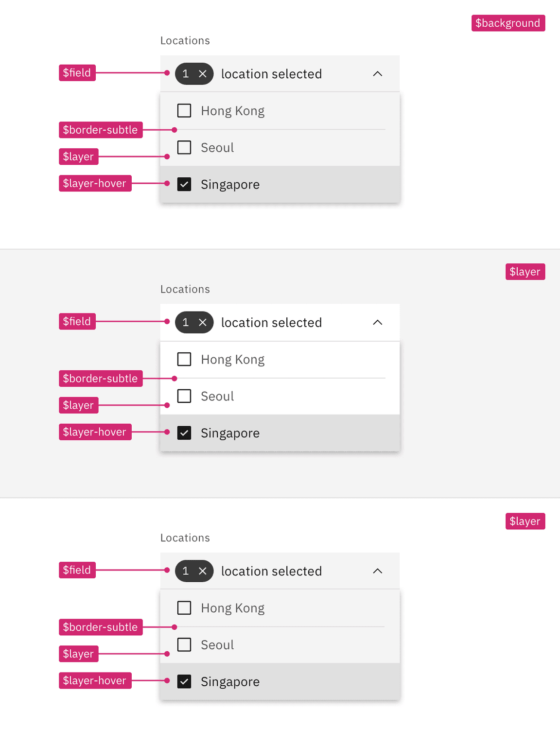Collapse the top Locations dropdown via its chevron
The height and width of the screenshot is (746, 560).
tap(378, 73)
